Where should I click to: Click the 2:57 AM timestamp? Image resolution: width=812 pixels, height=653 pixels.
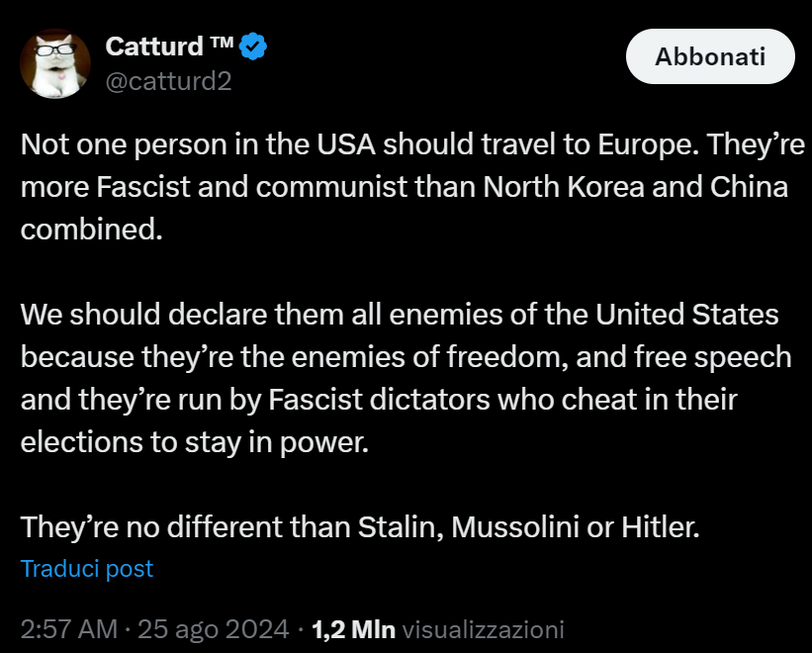66,629
